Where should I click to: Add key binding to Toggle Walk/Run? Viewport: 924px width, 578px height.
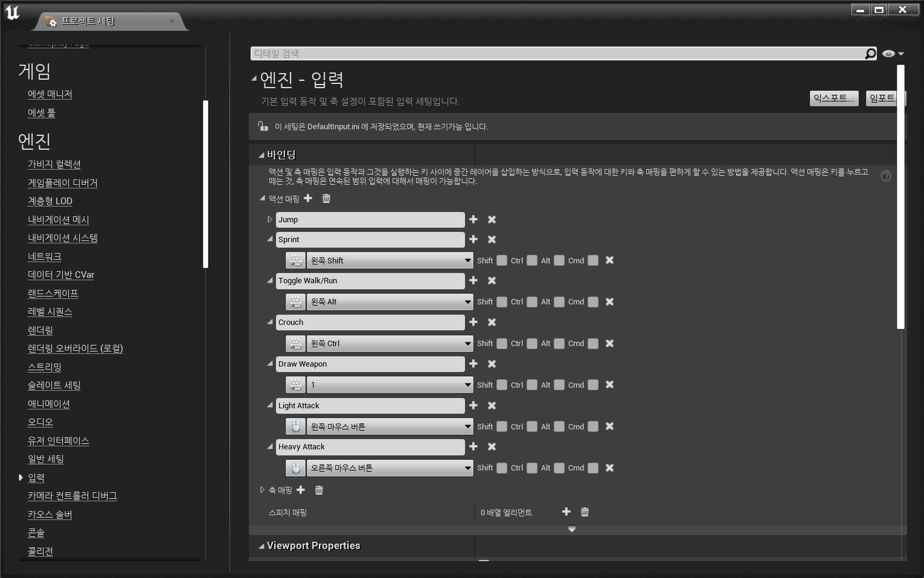pos(473,280)
